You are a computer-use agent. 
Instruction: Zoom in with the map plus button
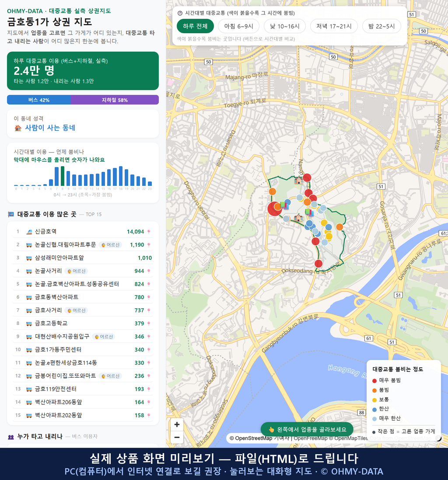pyautogui.click(x=177, y=424)
